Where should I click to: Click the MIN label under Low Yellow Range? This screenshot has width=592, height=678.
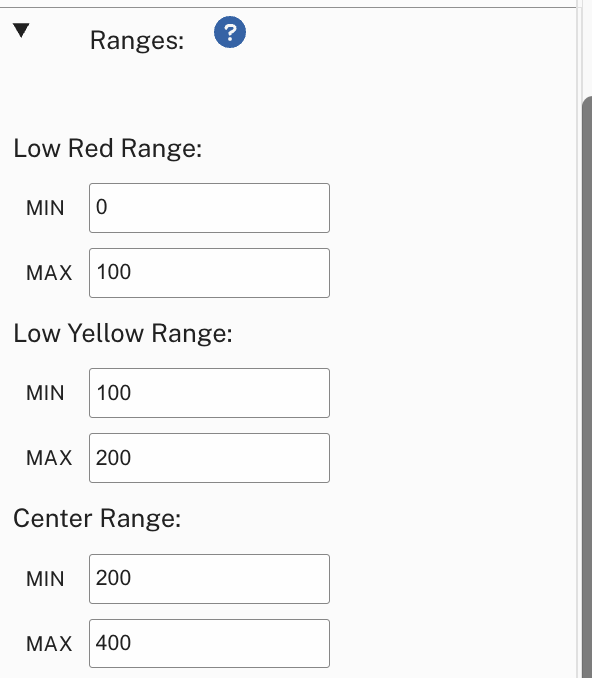click(x=45, y=393)
